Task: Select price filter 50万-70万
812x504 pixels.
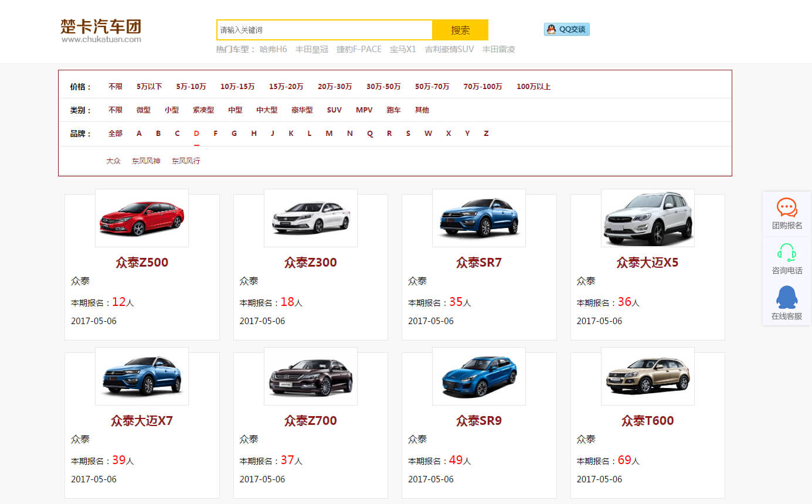Action: [432, 87]
